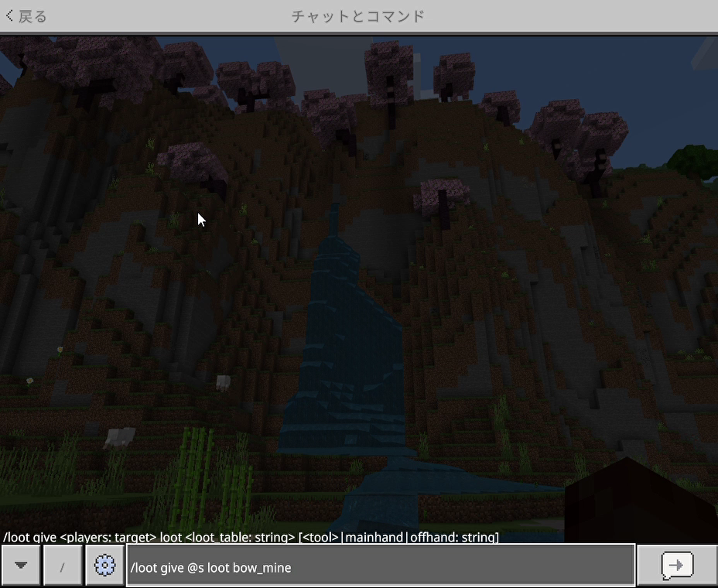Send the command with the arrow button

click(x=677, y=565)
